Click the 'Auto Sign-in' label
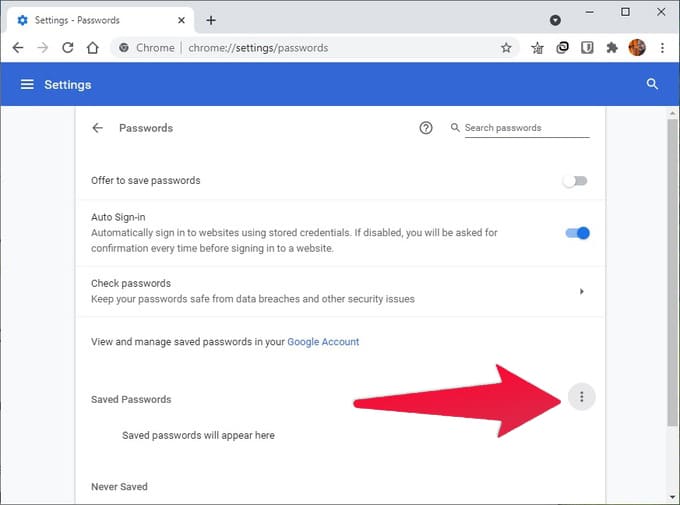The width and height of the screenshot is (680, 505). (118, 217)
